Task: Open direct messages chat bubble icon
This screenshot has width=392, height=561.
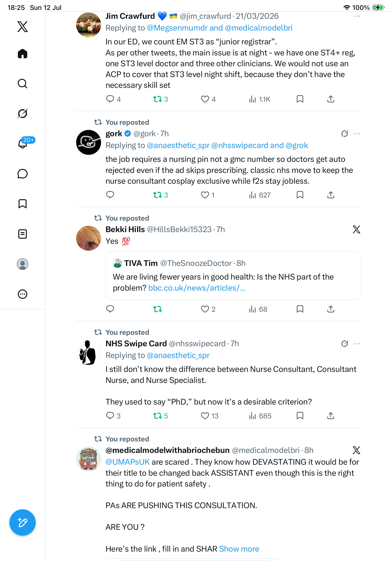Action: 23,174
